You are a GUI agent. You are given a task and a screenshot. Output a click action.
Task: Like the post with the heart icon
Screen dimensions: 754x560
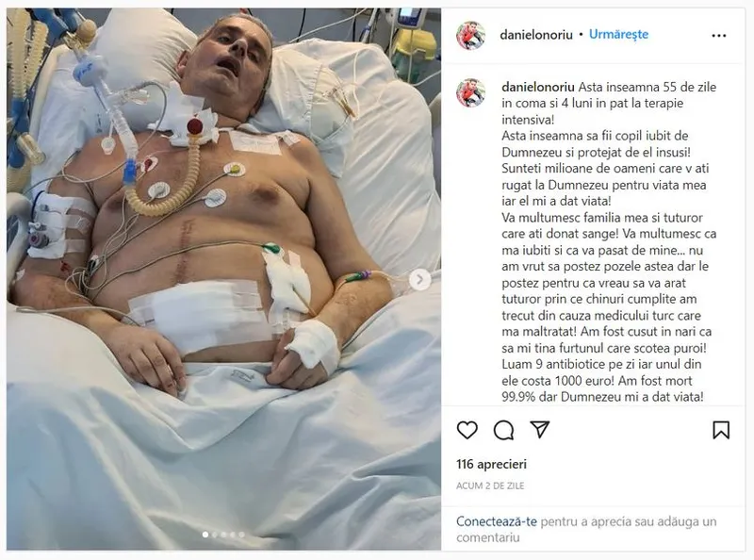[x=467, y=430]
